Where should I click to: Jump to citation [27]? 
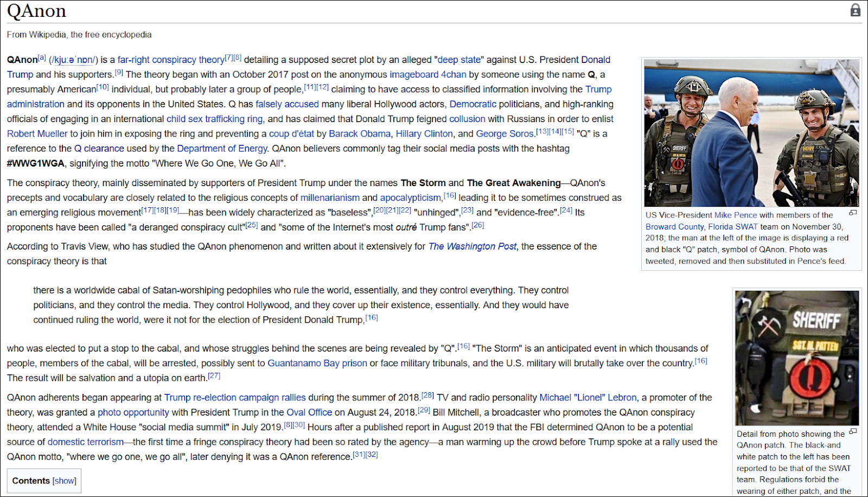tap(214, 375)
